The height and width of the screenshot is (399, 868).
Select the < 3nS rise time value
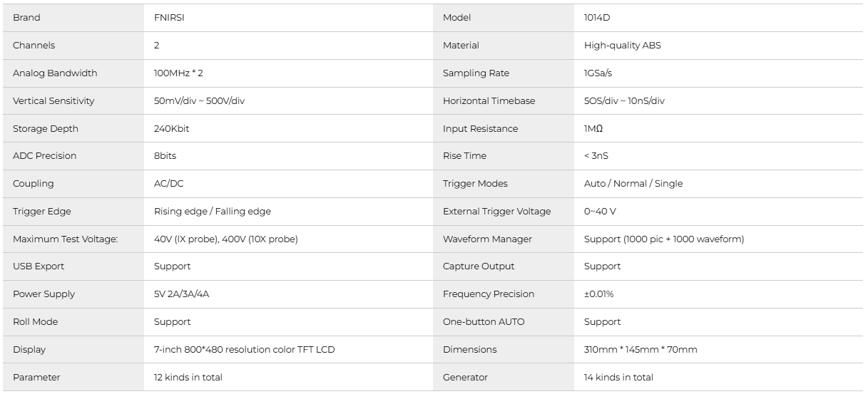pyautogui.click(x=596, y=156)
